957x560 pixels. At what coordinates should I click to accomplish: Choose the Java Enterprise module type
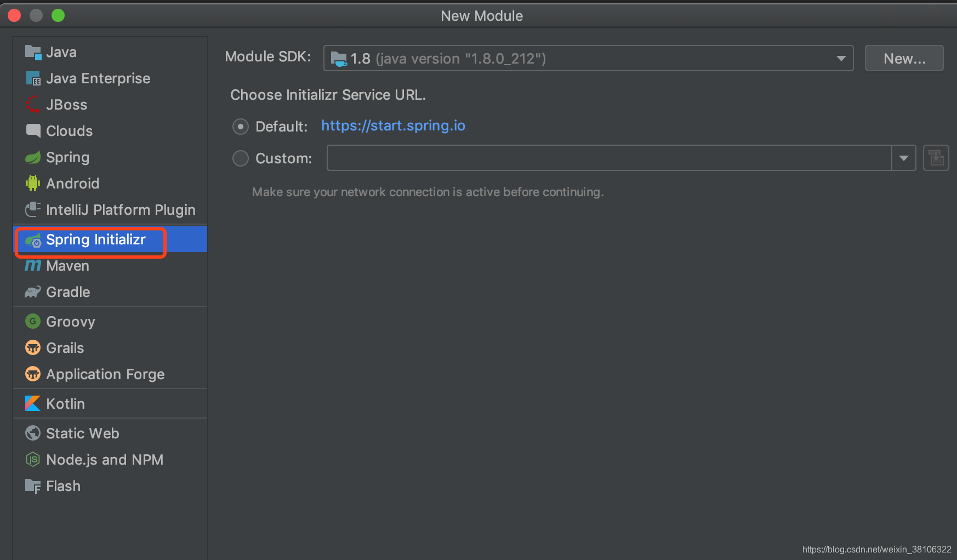click(110, 78)
